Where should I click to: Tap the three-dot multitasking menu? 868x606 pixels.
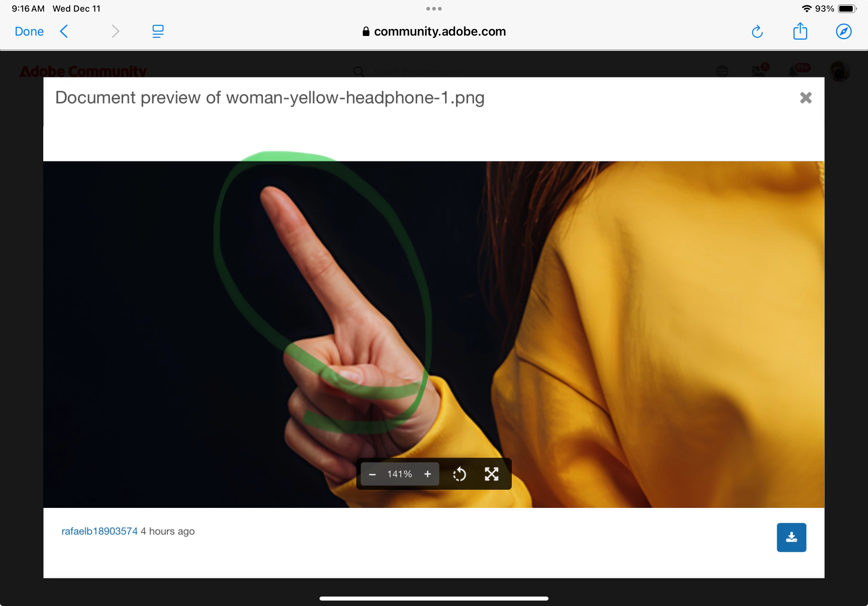pyautogui.click(x=434, y=9)
